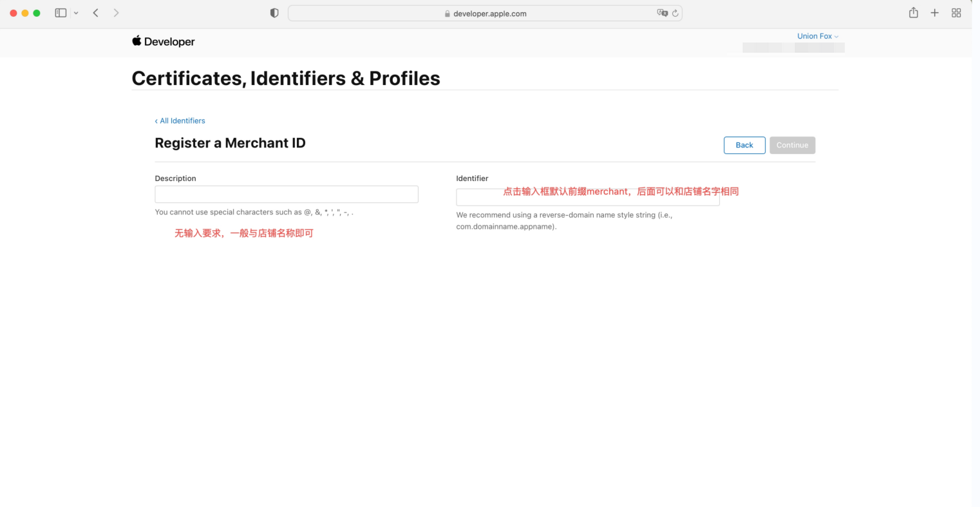The image size is (980, 507).
Task: Focus the Description text field
Action: pos(287,195)
